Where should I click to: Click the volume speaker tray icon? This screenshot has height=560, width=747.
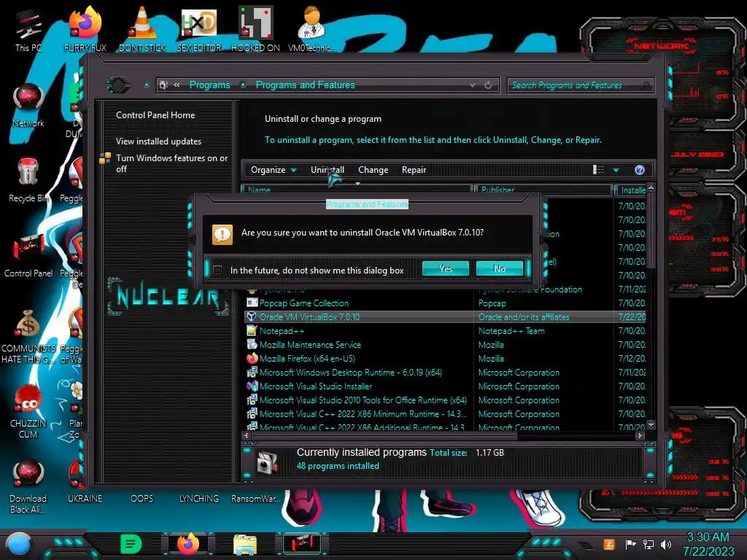pos(666,544)
